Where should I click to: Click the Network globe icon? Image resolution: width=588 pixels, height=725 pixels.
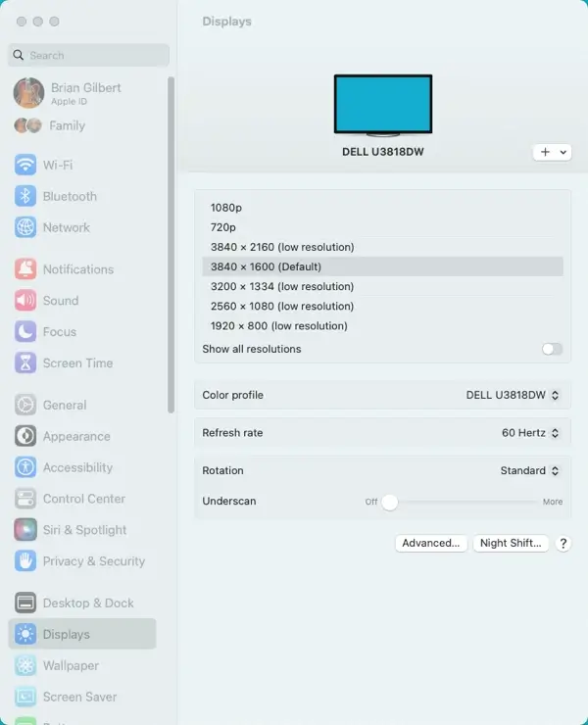tap(24, 227)
